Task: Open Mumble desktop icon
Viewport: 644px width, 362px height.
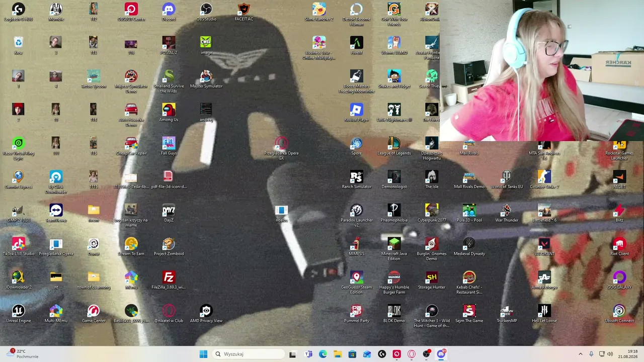Action: click(56, 13)
